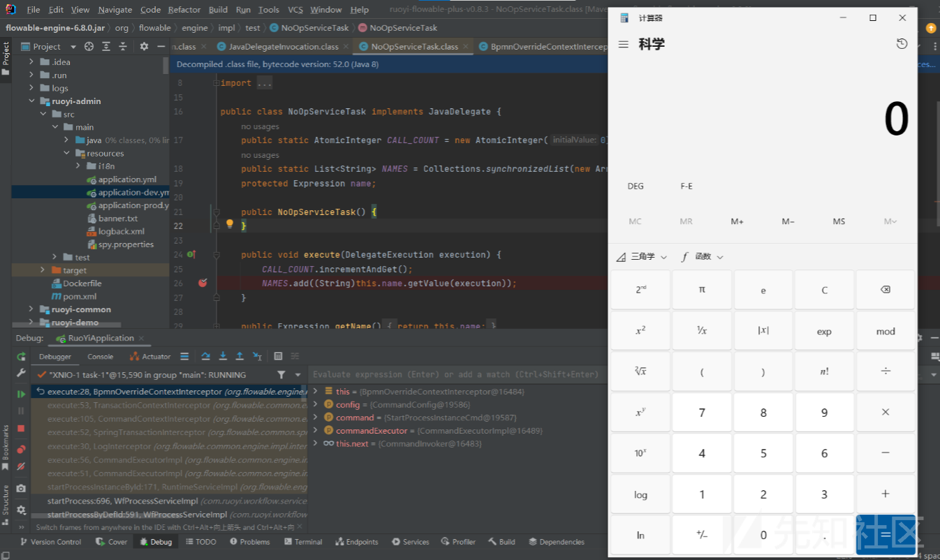Click implements gutter icon on line 24
940x560 pixels.
(x=191, y=255)
